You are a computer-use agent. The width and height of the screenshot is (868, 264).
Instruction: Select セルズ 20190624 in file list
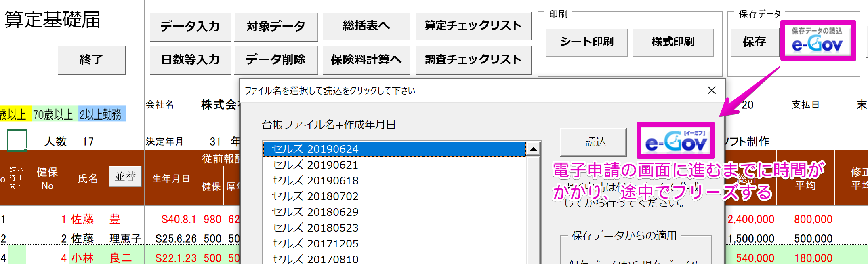pyautogui.click(x=394, y=149)
